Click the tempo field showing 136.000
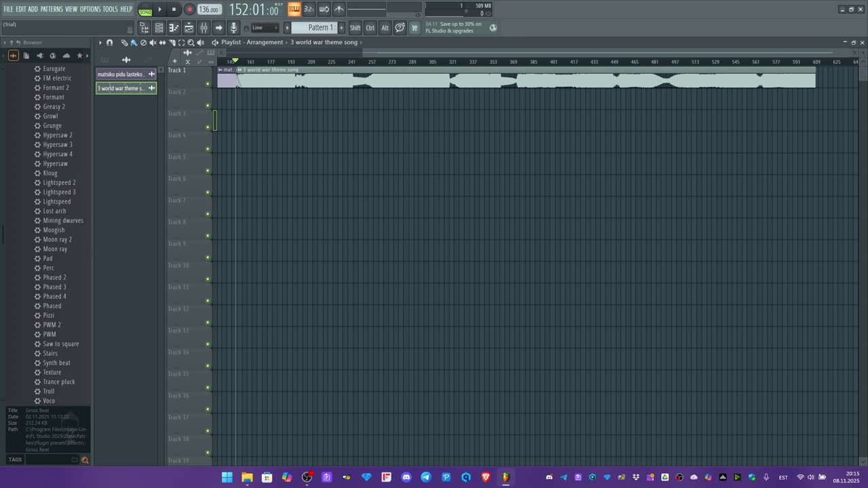868x488 pixels. coord(210,9)
